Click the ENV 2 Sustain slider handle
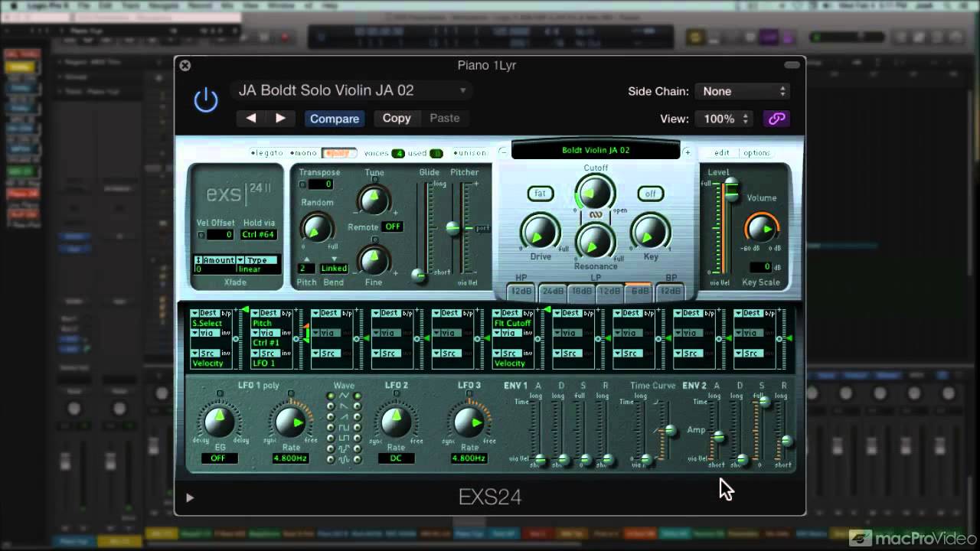This screenshot has width=980, height=551. 763,401
